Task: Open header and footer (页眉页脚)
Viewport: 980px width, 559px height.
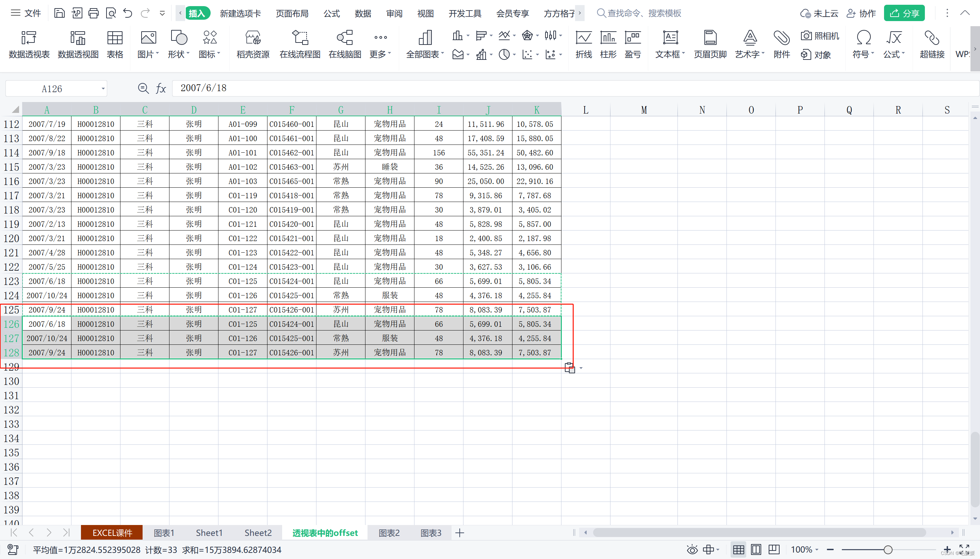Action: tap(710, 45)
